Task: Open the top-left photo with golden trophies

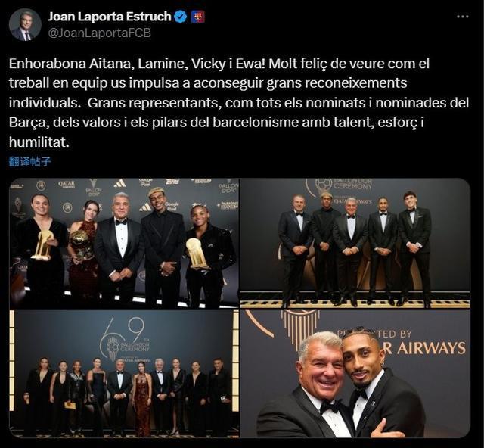Action: pyautogui.click(x=124, y=243)
